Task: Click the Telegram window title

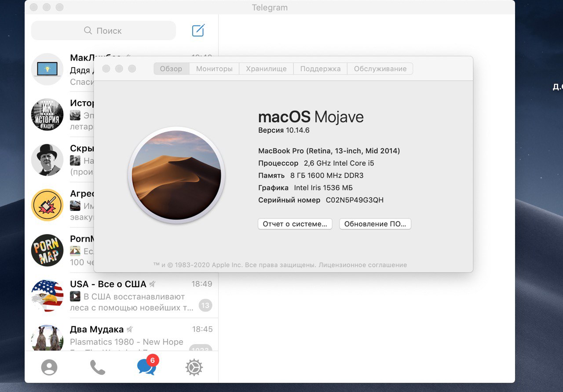Action: [270, 7]
